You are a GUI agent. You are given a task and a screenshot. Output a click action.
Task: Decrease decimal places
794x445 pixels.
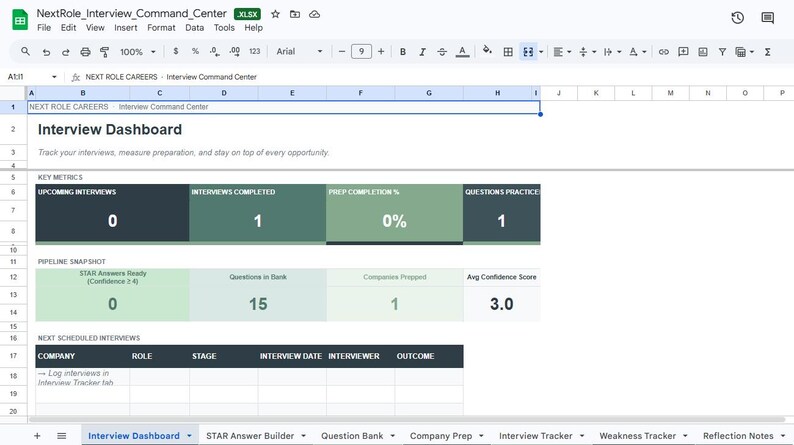point(214,51)
